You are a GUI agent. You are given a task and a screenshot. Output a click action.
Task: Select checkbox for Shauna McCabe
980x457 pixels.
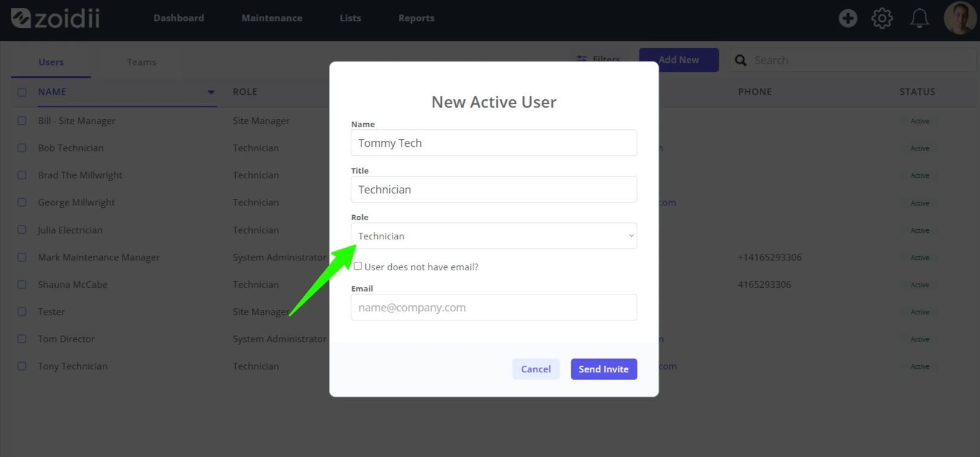22,285
